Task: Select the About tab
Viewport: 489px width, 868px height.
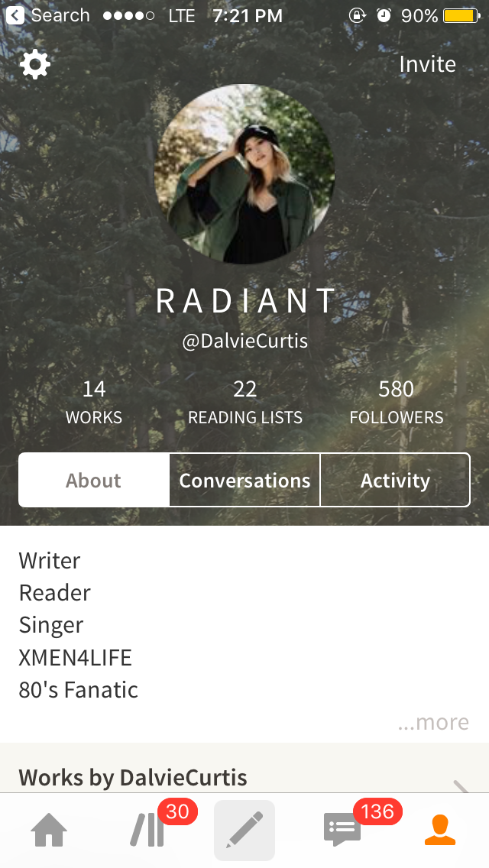Action: coord(93,480)
